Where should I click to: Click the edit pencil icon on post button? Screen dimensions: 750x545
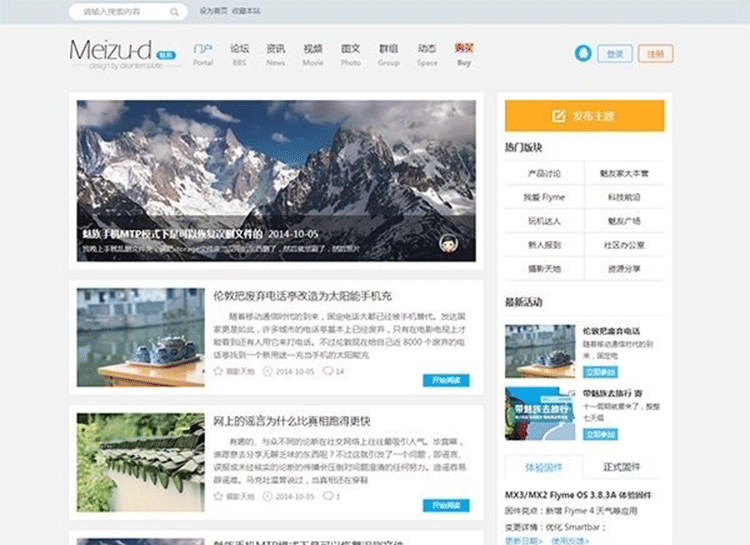(558, 116)
